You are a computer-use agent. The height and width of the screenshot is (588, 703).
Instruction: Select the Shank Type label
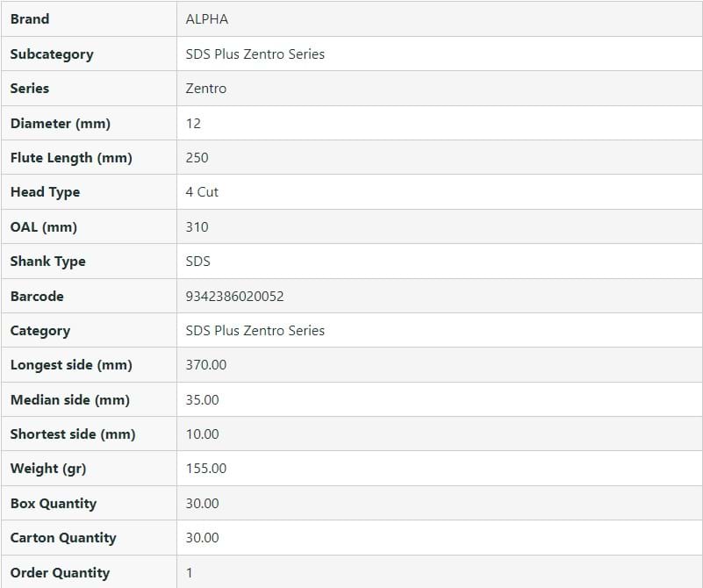pos(48,262)
